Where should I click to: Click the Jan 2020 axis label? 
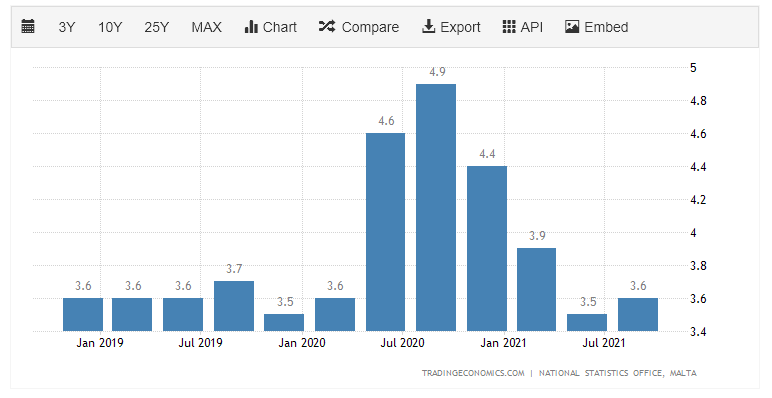pos(302,343)
